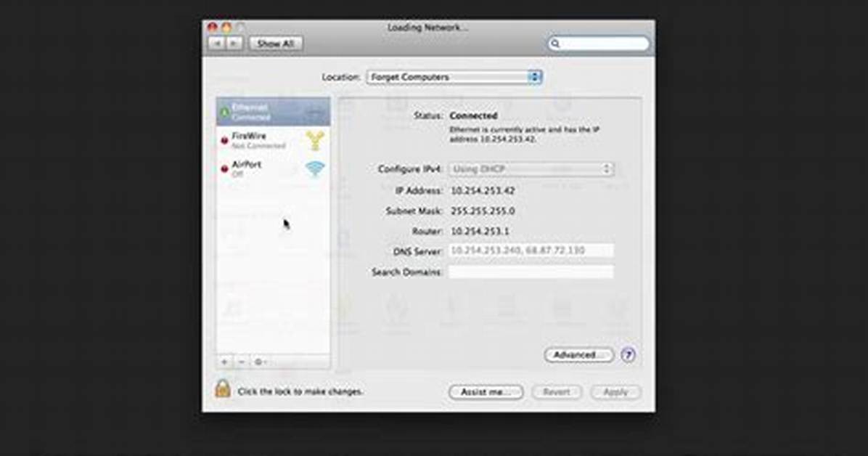Click the green Ethernet status dot
Screen dimensions: 868x456
[225, 113]
